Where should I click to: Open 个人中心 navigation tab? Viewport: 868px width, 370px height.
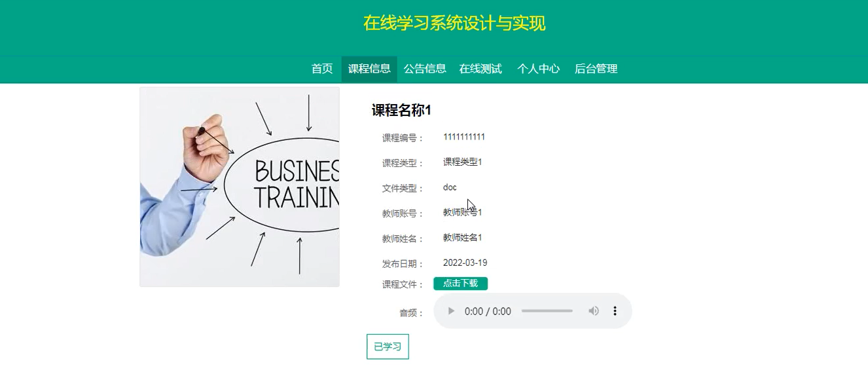pos(538,69)
